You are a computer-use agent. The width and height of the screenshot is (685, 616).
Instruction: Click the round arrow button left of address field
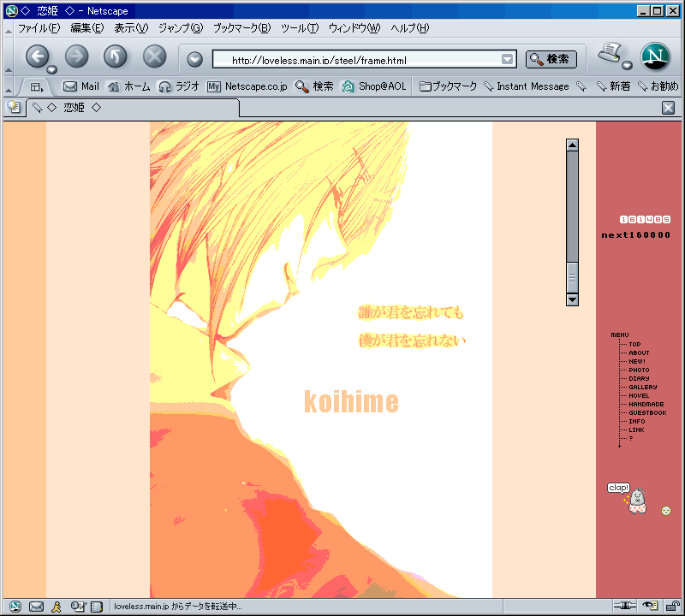195,59
